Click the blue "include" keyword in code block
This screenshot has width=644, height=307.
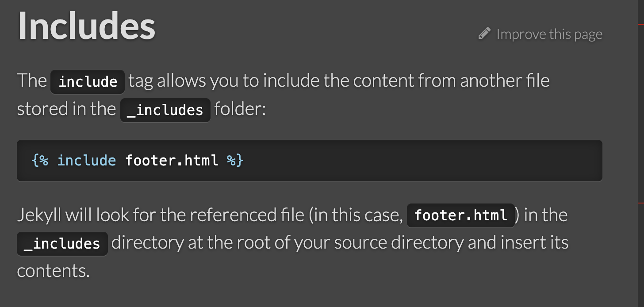click(87, 160)
